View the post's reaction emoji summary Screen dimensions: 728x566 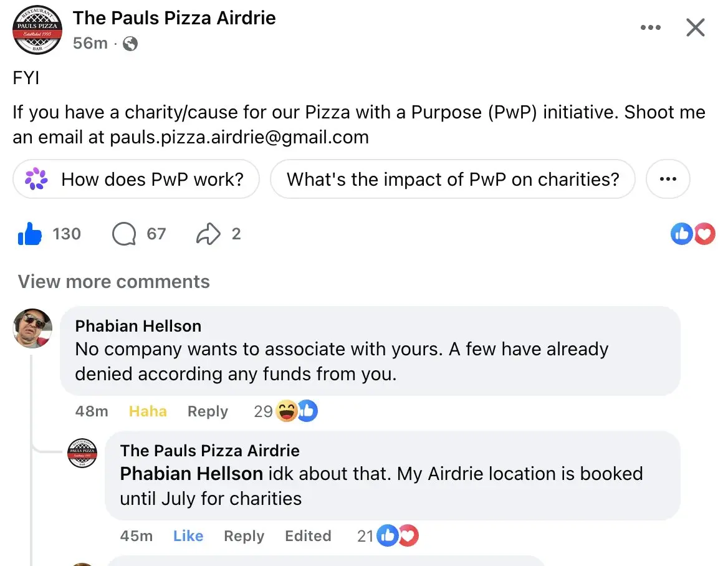click(x=692, y=234)
